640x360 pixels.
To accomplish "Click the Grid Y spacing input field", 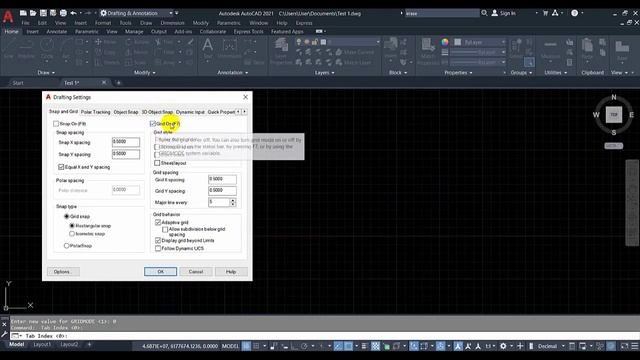I will (222, 191).
